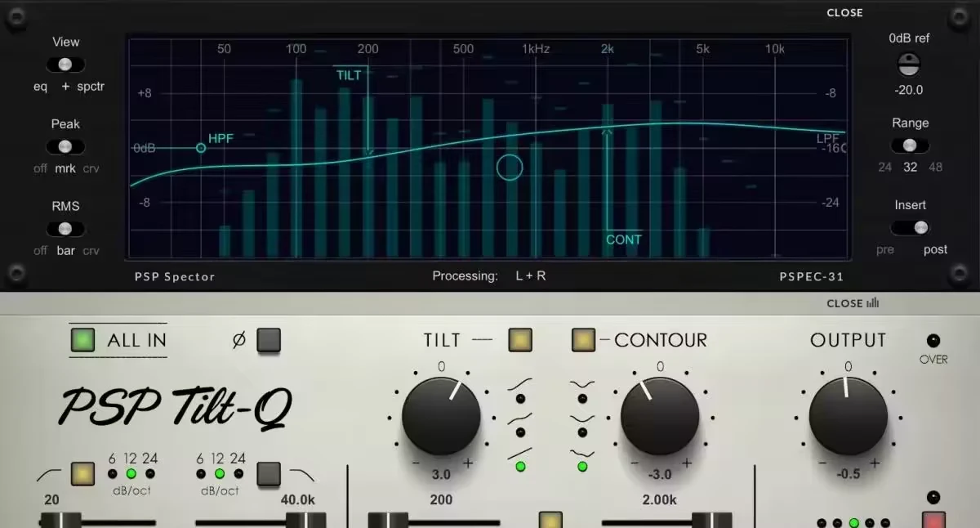Image resolution: width=980 pixels, height=528 pixels.
Task: Select the bottom contour shape LED
Action: [x=582, y=467]
